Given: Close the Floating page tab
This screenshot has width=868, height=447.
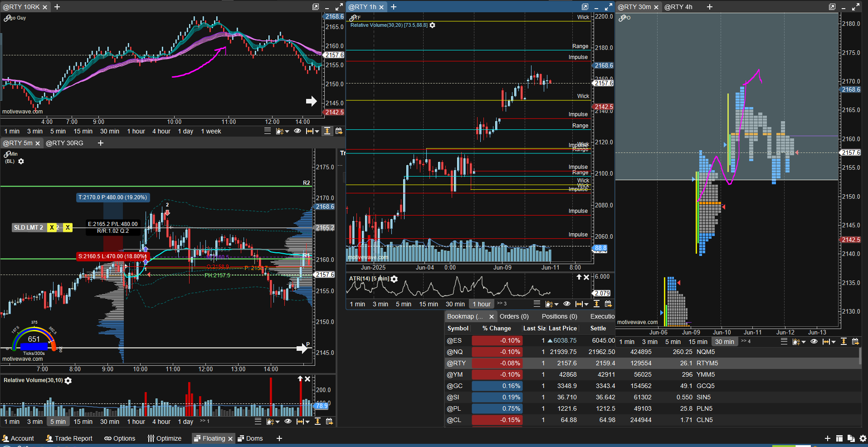Looking at the screenshot, I should [x=230, y=438].
